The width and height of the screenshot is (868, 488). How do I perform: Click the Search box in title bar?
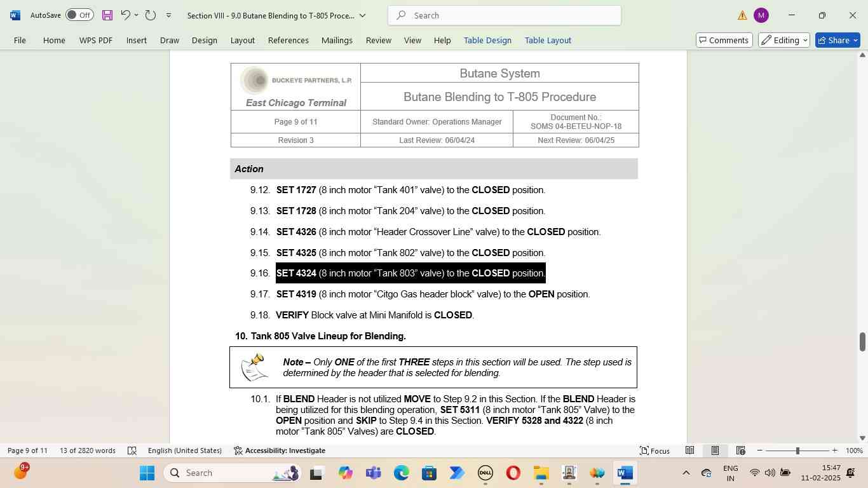504,15
